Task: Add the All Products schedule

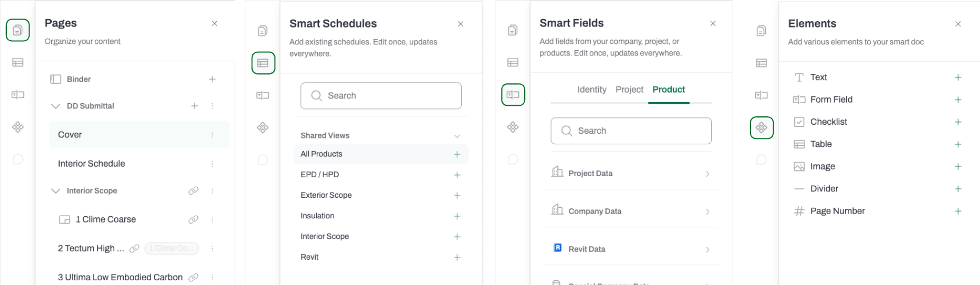Action: point(457,154)
